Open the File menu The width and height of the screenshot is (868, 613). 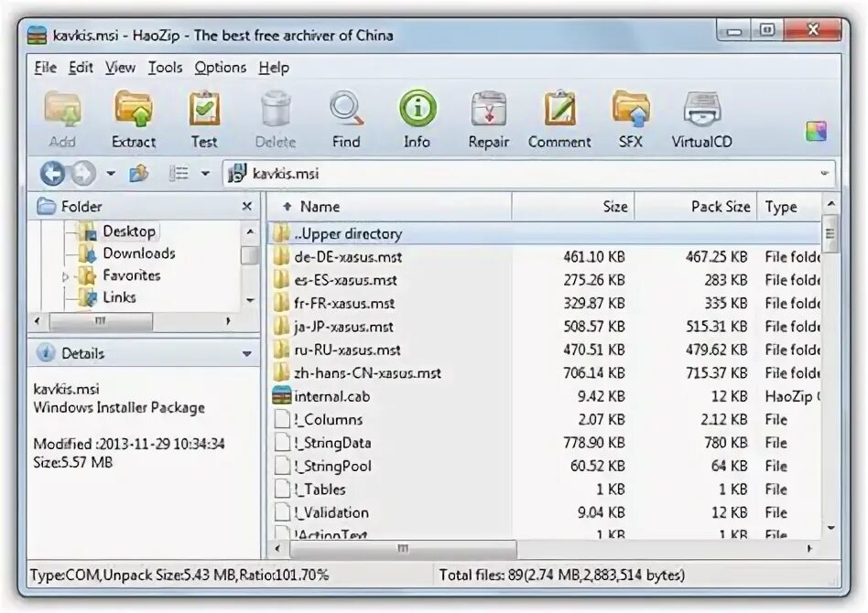coord(46,68)
